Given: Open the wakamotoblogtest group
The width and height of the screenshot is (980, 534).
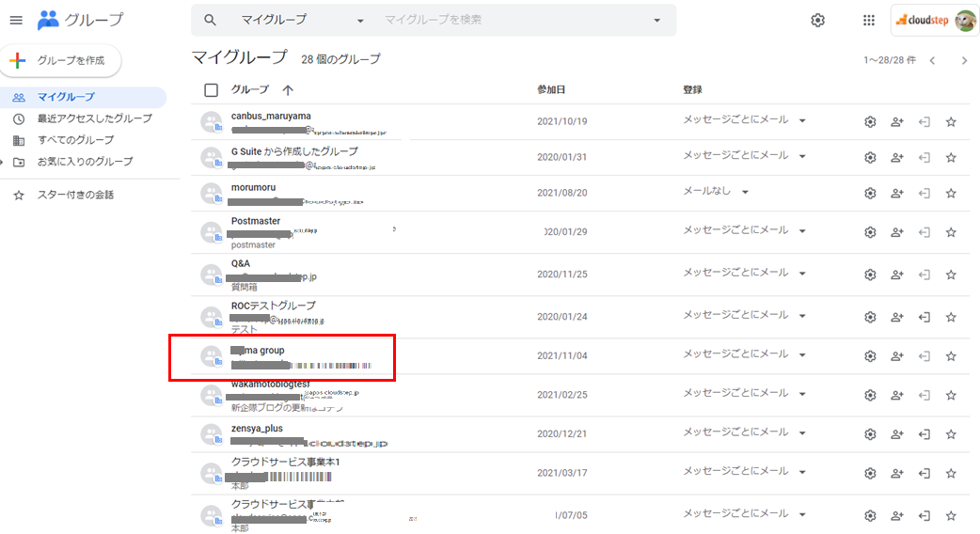Looking at the screenshot, I should pyautogui.click(x=271, y=385).
